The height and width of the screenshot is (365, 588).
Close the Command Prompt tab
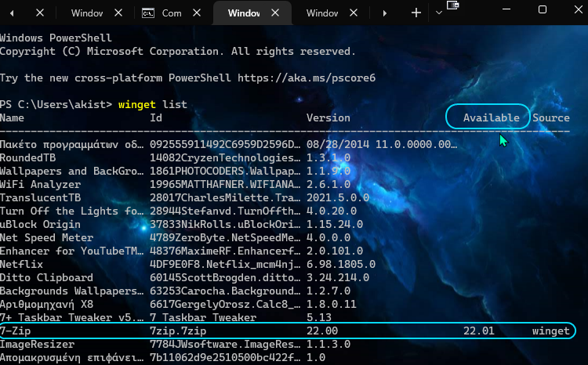click(x=197, y=13)
